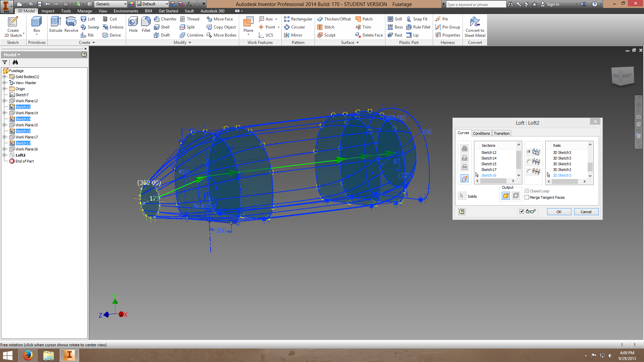Screen dimensions: 644x362
Task: Expand the Origin folder in model tree
Action: (x=4, y=88)
